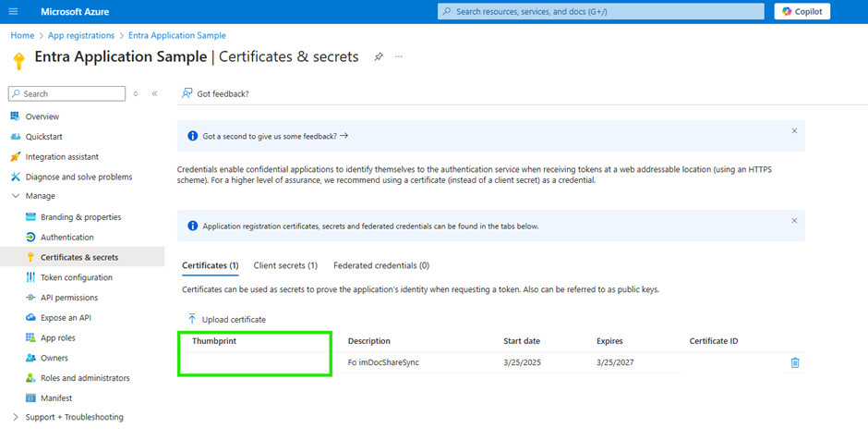Switch to Certificates (1) tab
Image resolution: width=868 pixels, height=440 pixels.
pos(211,265)
